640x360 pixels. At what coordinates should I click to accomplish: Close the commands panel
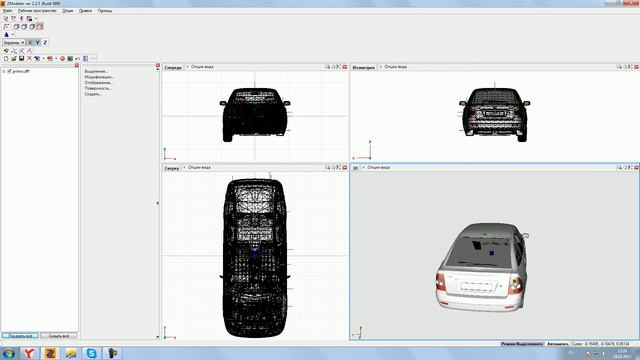[158, 65]
